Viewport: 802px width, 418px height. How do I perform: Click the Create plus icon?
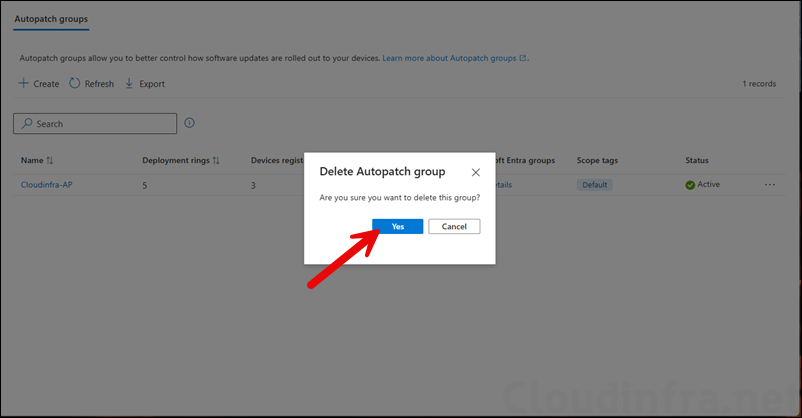24,84
